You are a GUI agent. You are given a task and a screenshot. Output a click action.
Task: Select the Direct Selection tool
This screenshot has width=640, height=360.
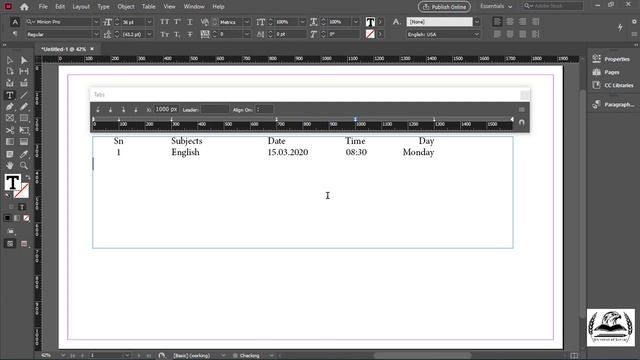click(24, 60)
